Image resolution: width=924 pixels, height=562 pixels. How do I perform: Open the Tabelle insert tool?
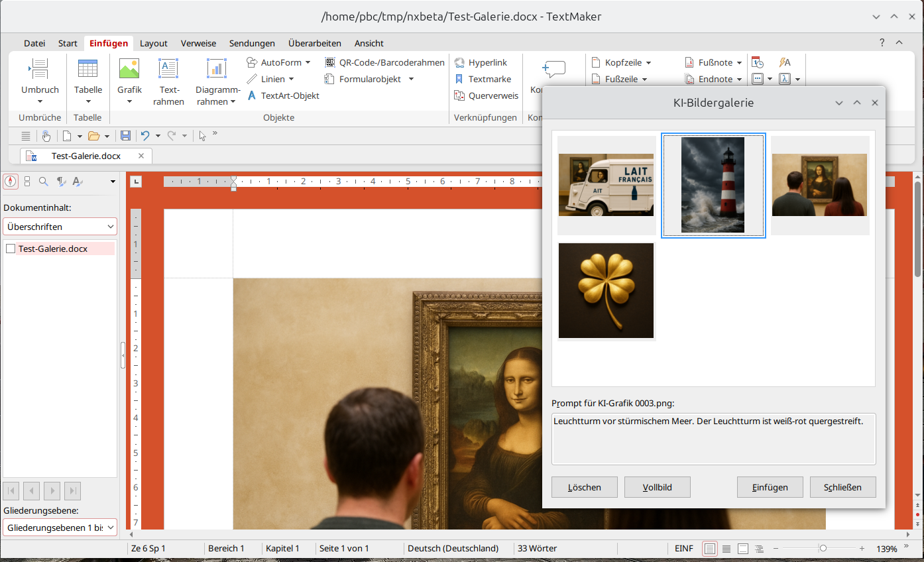(87, 81)
